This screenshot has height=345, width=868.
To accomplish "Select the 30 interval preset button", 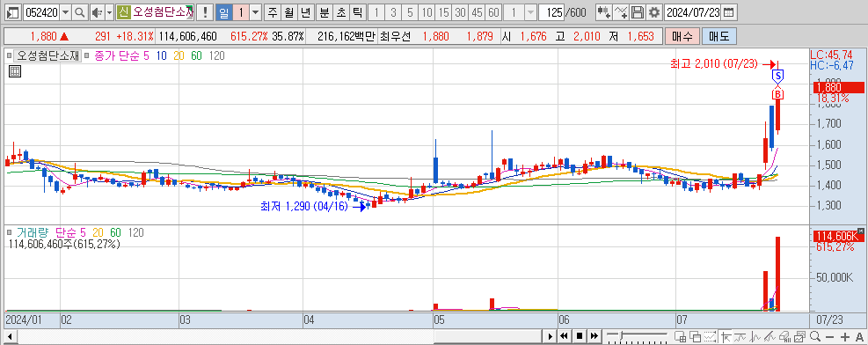I will pos(459,12).
